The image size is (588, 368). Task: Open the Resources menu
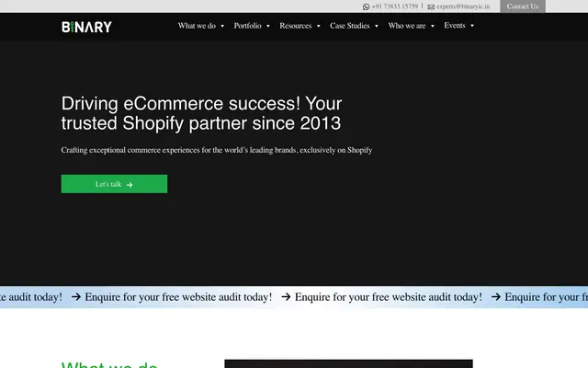[x=296, y=26]
